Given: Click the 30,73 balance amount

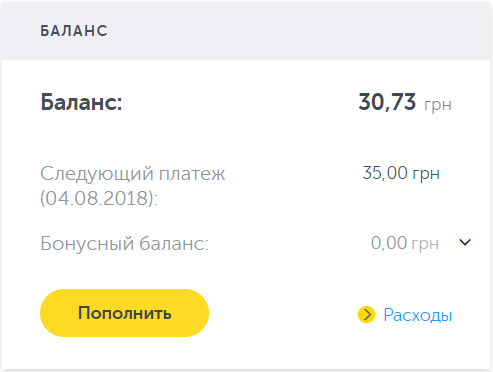Looking at the screenshot, I should pos(387,102).
